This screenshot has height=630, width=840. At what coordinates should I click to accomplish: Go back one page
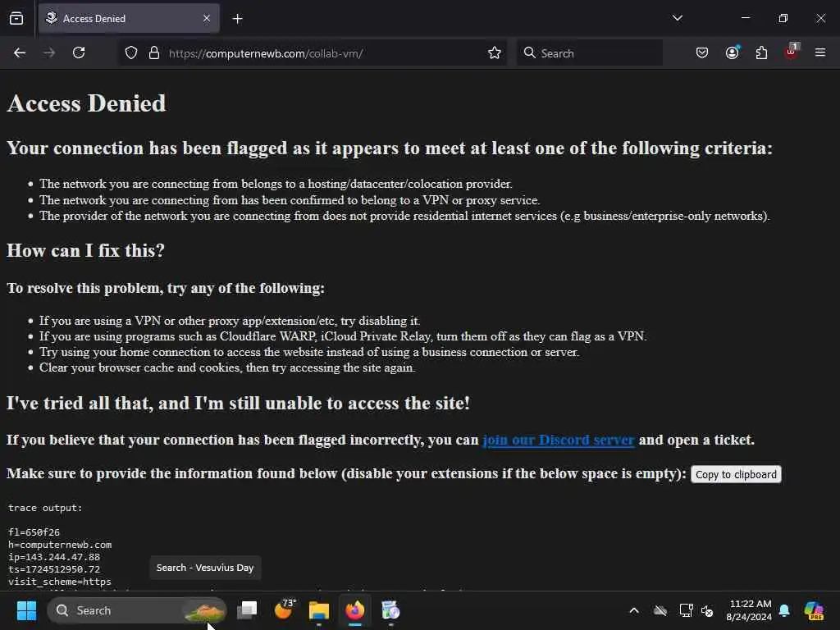tap(20, 52)
